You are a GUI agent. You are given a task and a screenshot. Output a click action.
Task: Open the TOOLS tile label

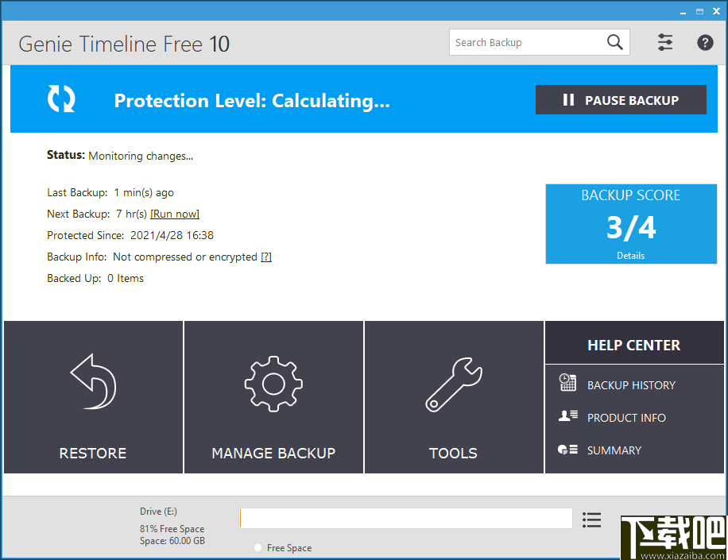tap(453, 454)
